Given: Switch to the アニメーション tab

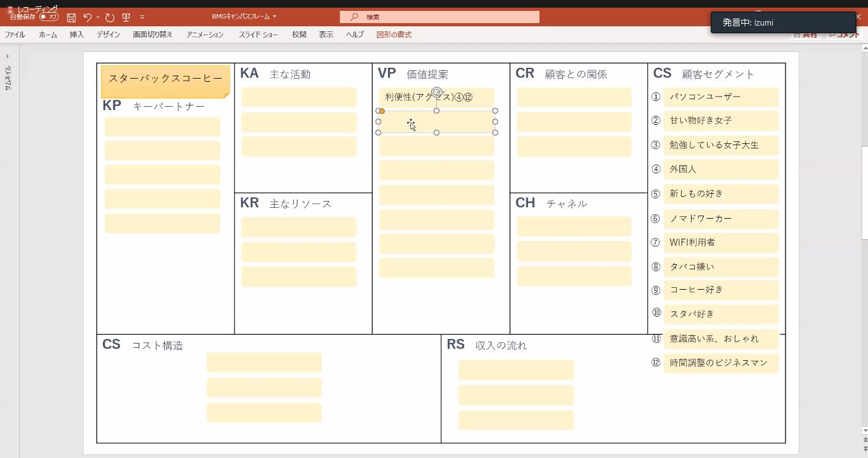Looking at the screenshot, I should coord(205,35).
